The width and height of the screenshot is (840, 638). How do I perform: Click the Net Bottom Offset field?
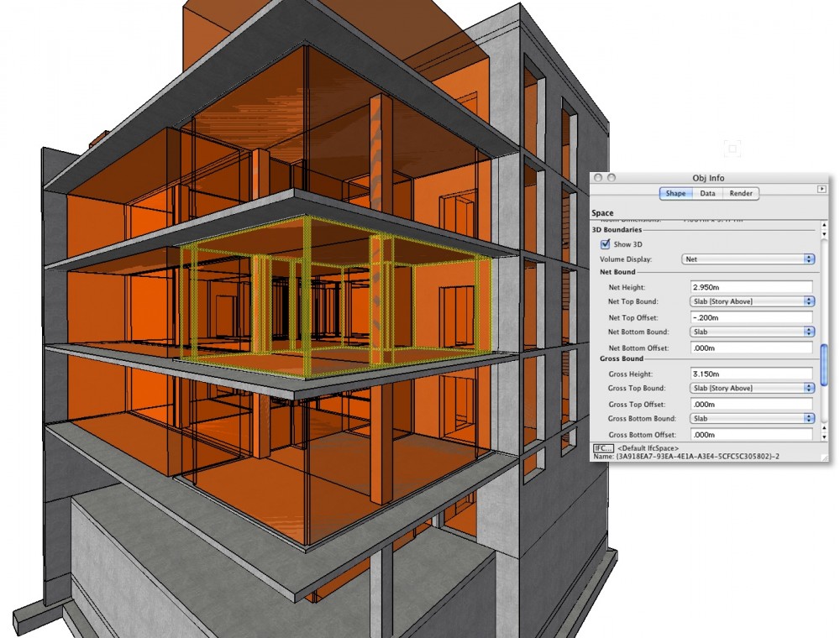[752, 348]
